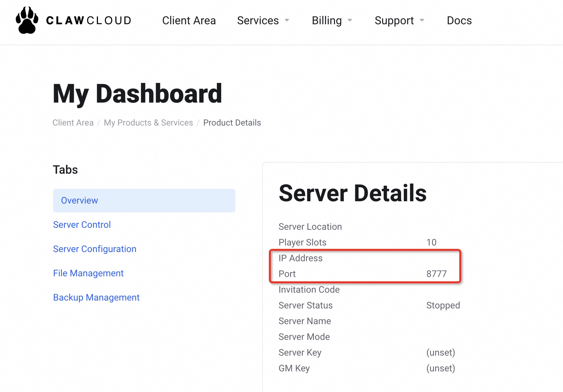Expand the Billing dropdown arrow
This screenshot has height=392, width=563.
click(x=350, y=20)
